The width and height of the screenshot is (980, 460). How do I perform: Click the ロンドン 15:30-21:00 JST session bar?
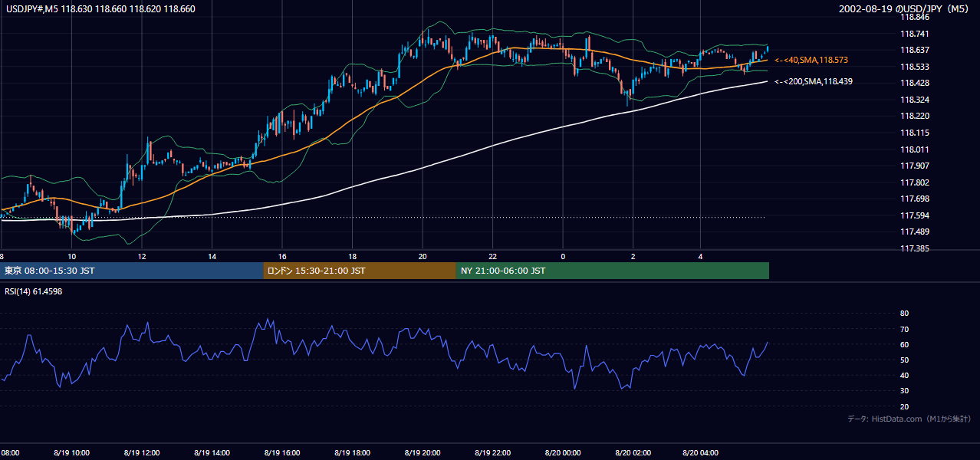(360, 271)
